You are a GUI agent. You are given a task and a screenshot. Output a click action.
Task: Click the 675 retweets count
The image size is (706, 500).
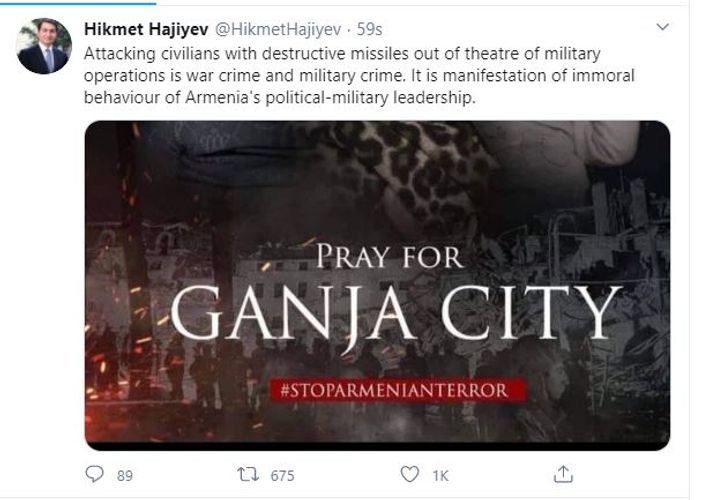tap(283, 475)
